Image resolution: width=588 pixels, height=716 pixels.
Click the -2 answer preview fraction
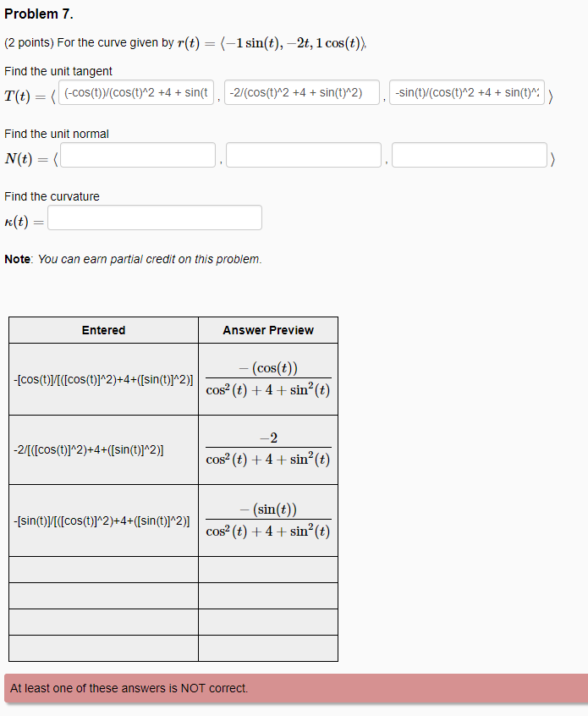point(267,449)
